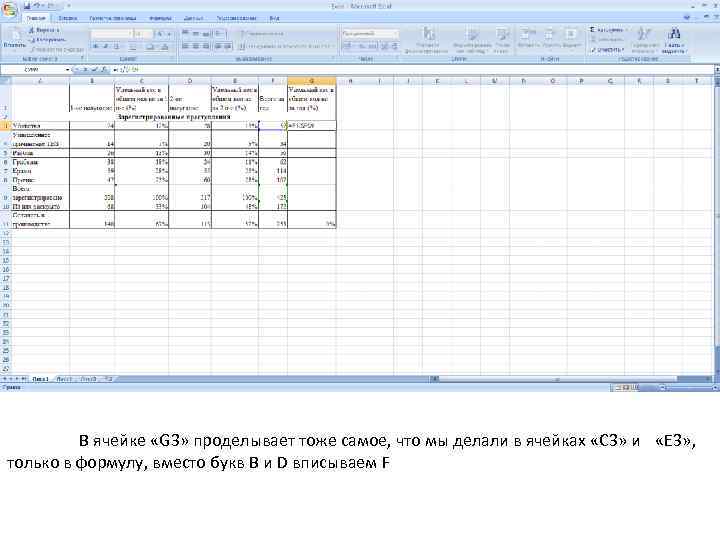The image size is (720, 540).
Task: Click the large Вставить paste icon
Action: (14, 38)
